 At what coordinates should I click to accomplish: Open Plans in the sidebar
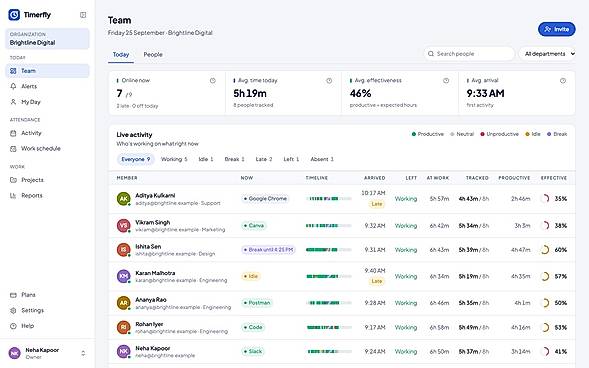point(47,295)
